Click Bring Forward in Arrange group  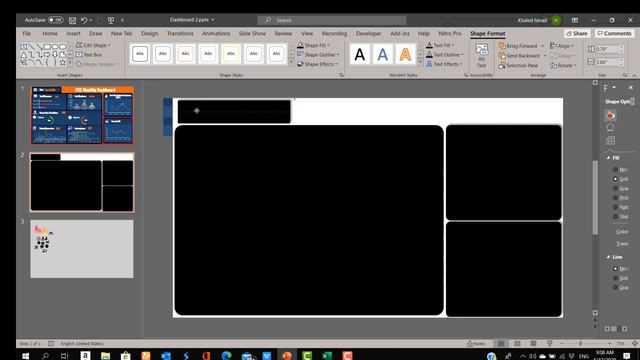point(518,46)
